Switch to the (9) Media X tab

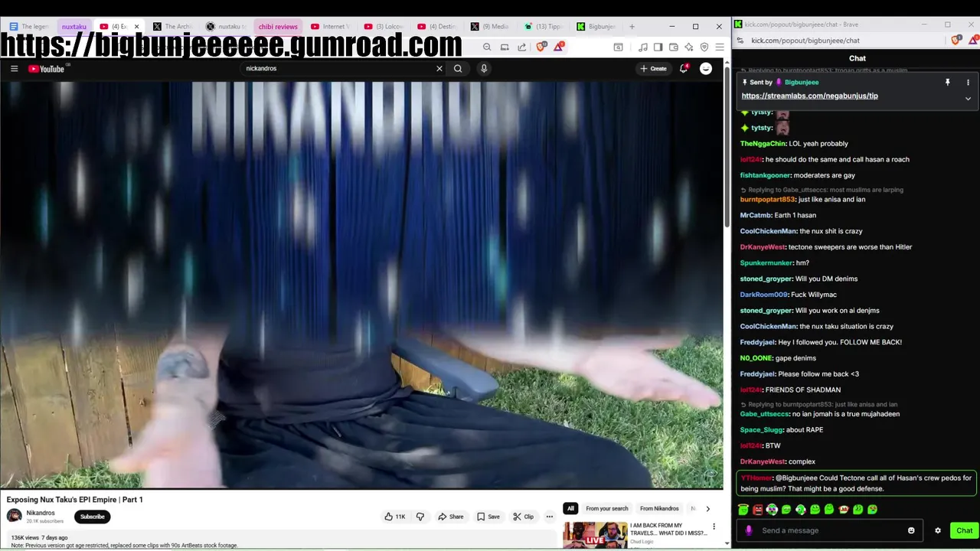click(491, 27)
